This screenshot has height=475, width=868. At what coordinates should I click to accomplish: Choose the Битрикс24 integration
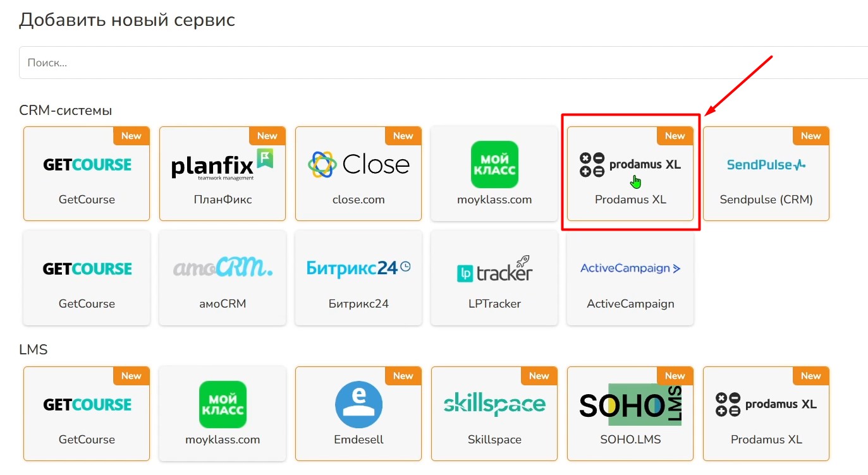(x=358, y=278)
